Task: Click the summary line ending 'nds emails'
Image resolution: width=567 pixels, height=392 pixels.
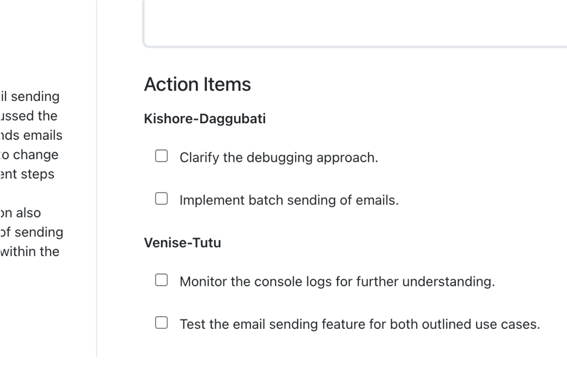Action: 31,135
